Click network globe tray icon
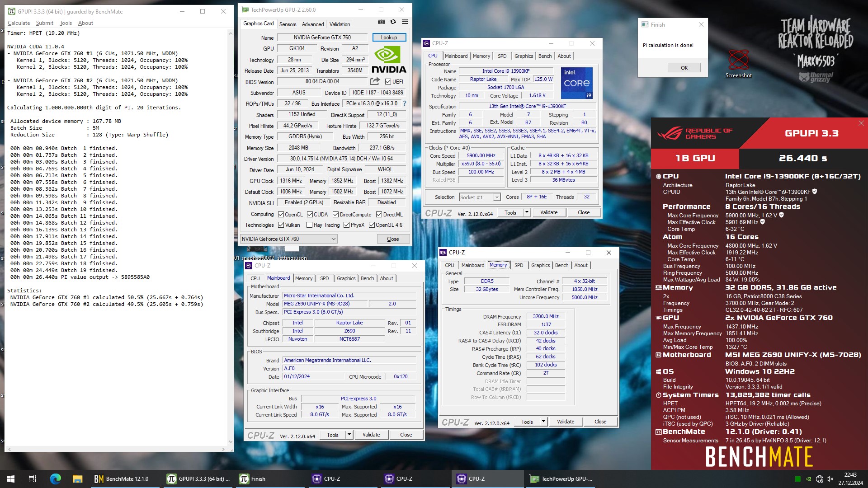Screen dimensions: 868x488 [819, 479]
